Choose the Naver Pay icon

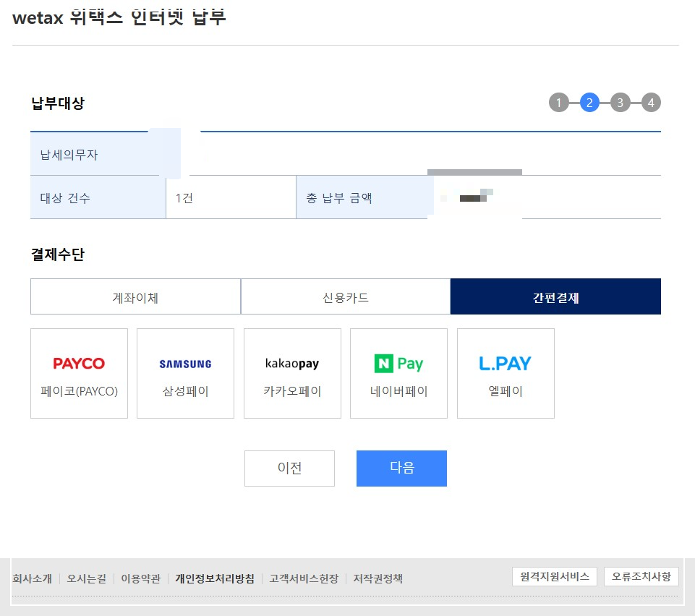pos(398,373)
